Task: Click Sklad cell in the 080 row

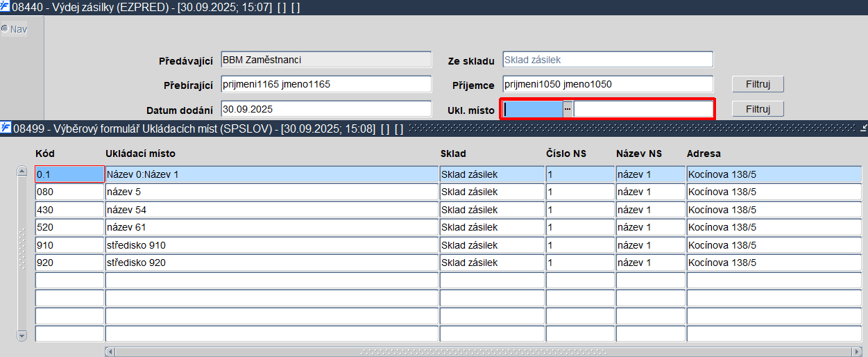Action: (492, 192)
